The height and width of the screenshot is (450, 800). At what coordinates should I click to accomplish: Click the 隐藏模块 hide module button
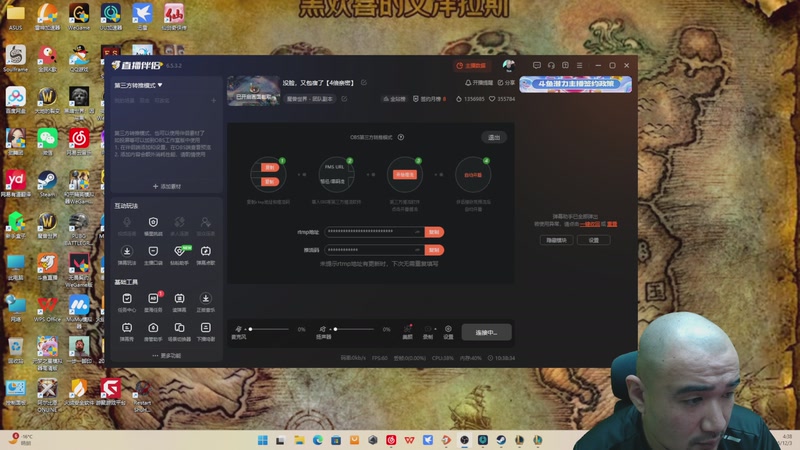coord(556,240)
